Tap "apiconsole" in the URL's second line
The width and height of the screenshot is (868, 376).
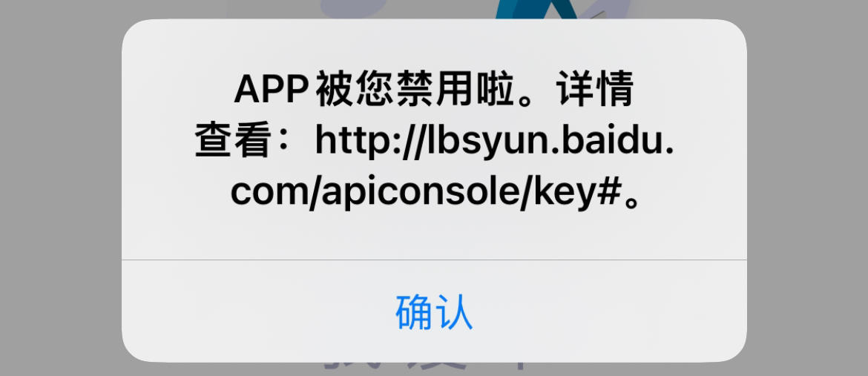[418, 193]
